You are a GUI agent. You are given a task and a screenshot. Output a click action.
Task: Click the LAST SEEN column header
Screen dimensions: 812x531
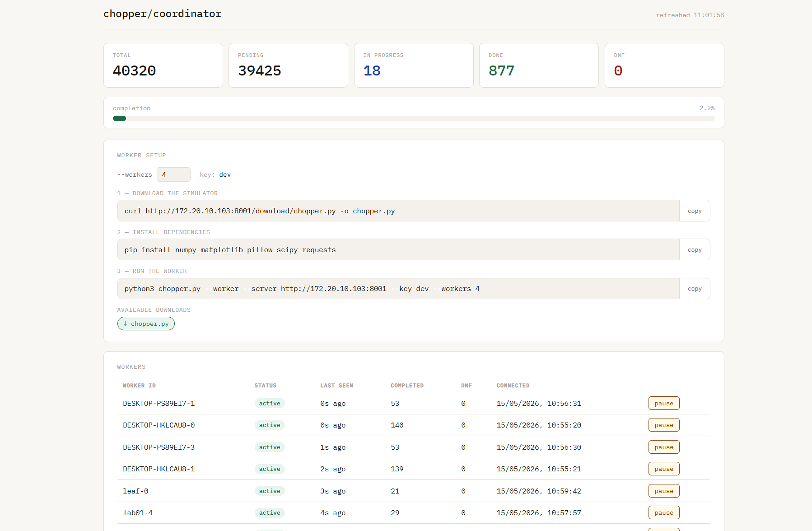[x=337, y=385]
